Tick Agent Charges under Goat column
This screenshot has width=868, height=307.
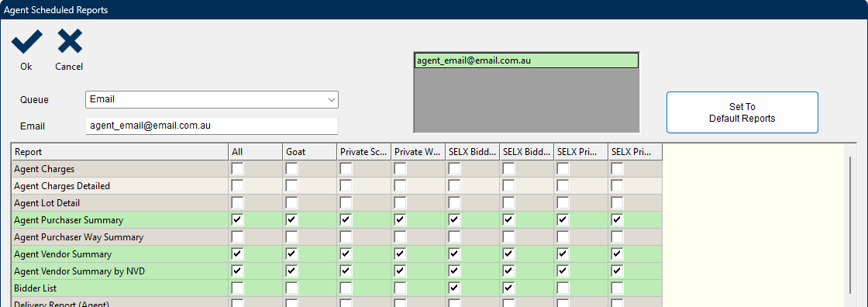(291, 169)
